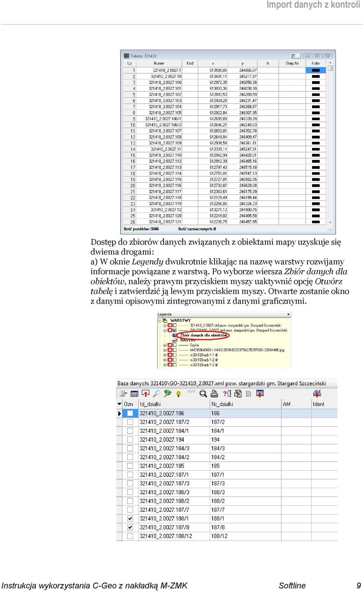364x591 pixels.
Task: Click scrollbar down arrow in Tabela window
Action: (330, 223)
